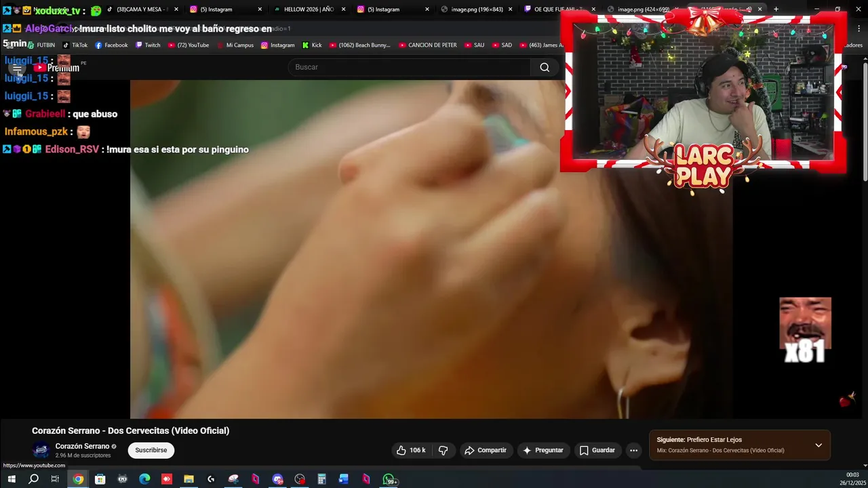Open Corazón Serrano channel name link

(x=82, y=446)
